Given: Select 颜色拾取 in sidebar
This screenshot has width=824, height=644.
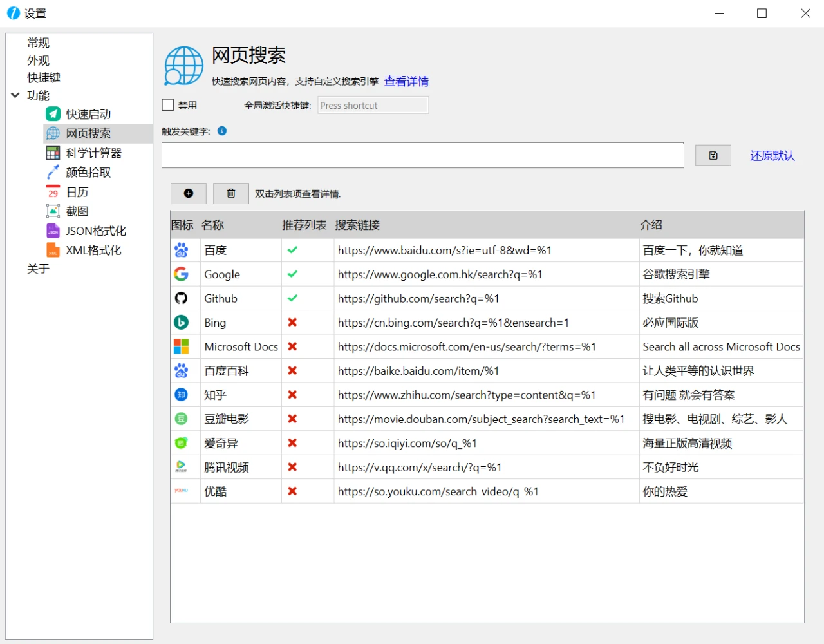Looking at the screenshot, I should tap(88, 173).
